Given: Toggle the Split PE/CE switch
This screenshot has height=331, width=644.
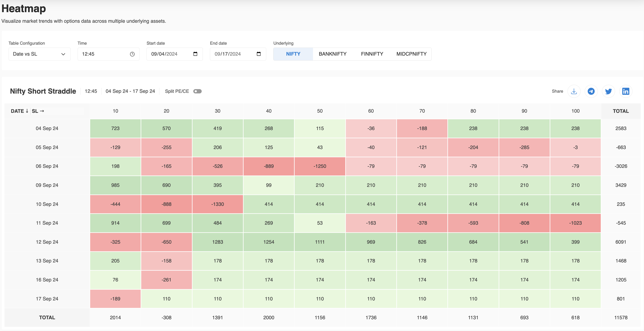Looking at the screenshot, I should pyautogui.click(x=197, y=91).
